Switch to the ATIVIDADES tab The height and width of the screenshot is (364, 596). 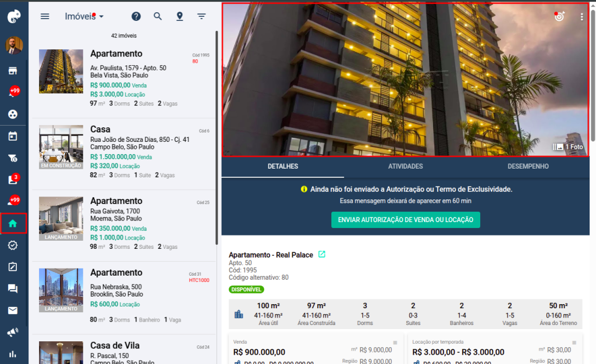tap(406, 166)
